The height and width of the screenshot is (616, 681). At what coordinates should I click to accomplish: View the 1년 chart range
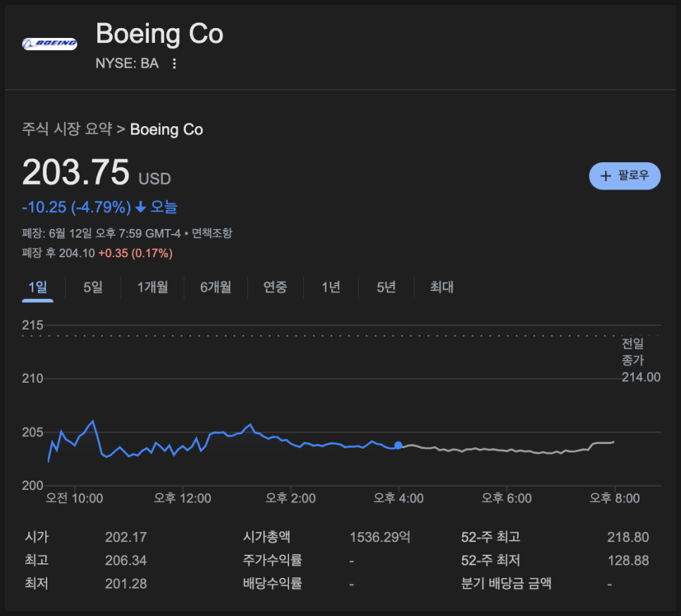[331, 287]
